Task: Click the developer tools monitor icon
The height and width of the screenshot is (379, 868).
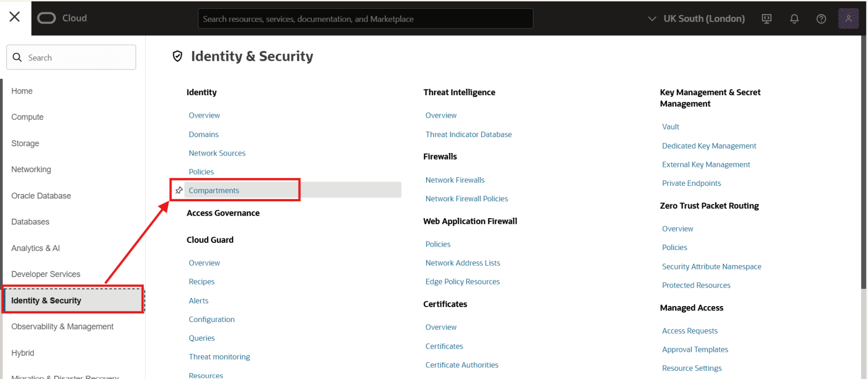Action: [767, 19]
